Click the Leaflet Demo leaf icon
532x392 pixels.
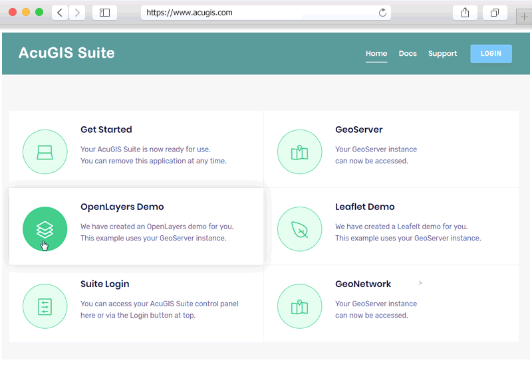[300, 229]
